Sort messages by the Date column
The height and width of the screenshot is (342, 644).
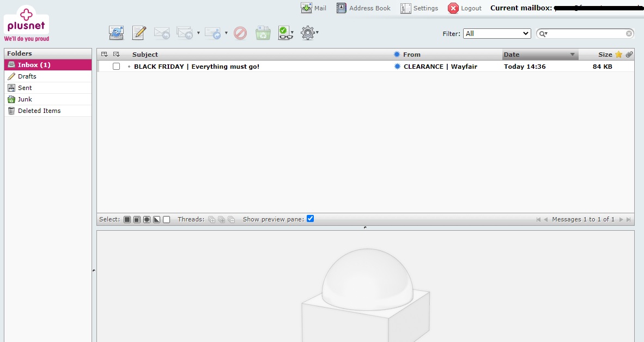(x=511, y=54)
